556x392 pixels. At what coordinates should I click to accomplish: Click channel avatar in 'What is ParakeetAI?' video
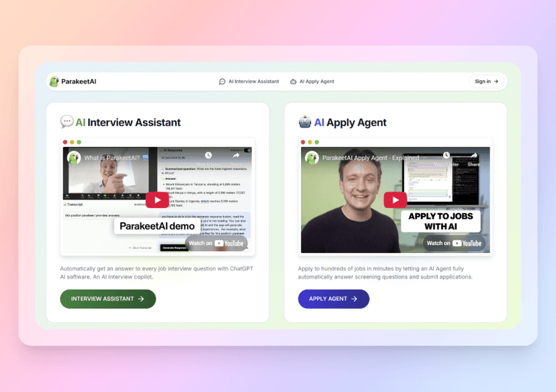[x=74, y=158]
